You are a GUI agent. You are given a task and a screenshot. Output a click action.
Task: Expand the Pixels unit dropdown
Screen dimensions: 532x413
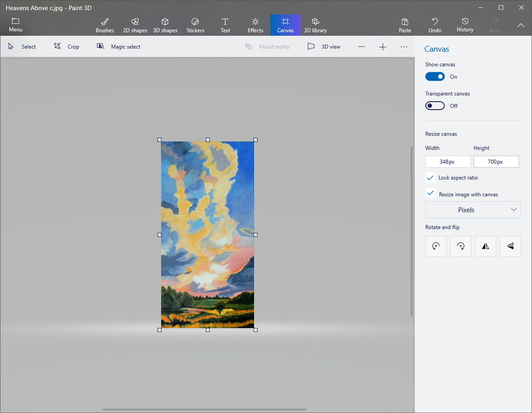pos(473,210)
